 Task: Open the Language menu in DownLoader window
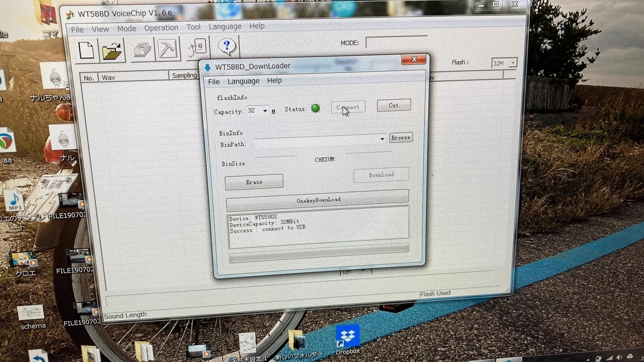pyautogui.click(x=243, y=81)
